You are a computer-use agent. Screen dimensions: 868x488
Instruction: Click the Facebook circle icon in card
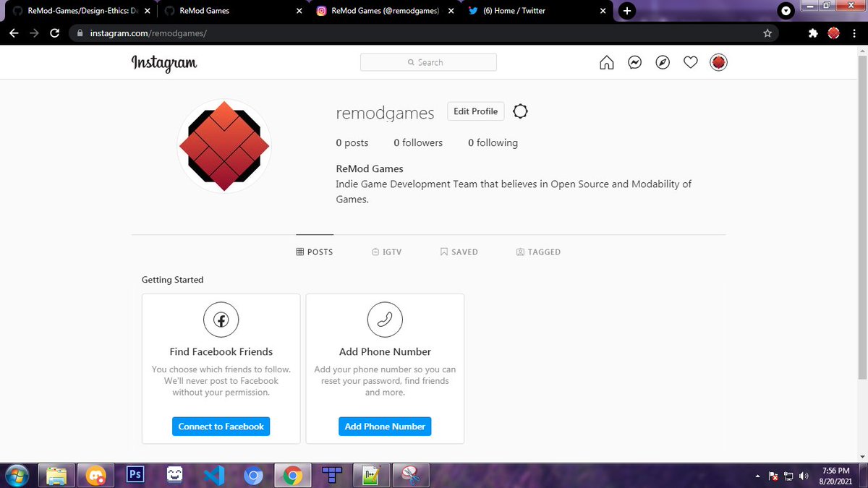pos(221,320)
